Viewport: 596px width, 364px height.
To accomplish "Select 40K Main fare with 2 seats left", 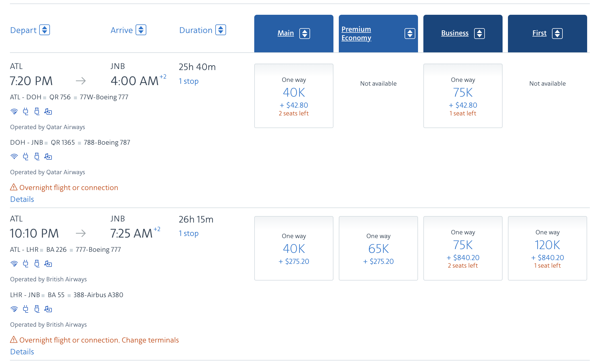I will coord(294,96).
